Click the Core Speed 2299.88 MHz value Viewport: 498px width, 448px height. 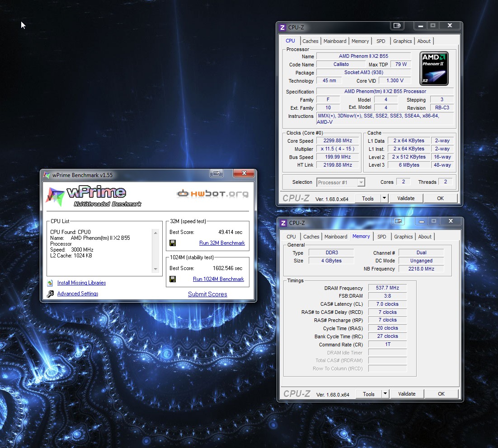pyautogui.click(x=338, y=140)
